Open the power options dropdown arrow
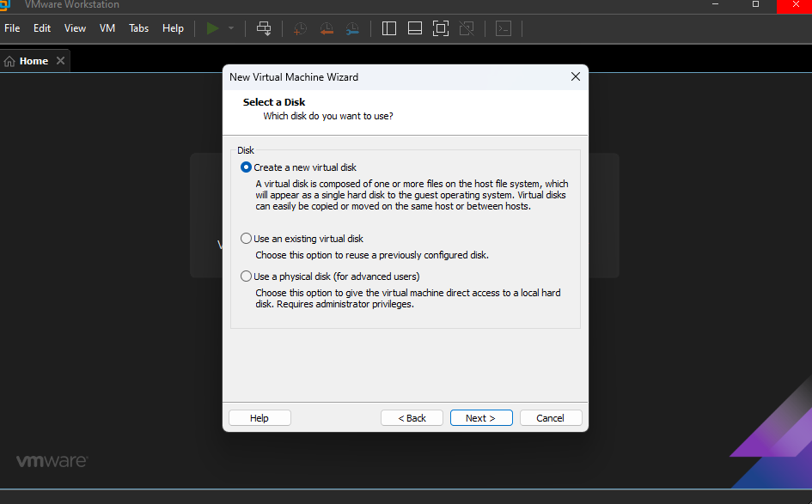The image size is (812, 504). click(231, 28)
